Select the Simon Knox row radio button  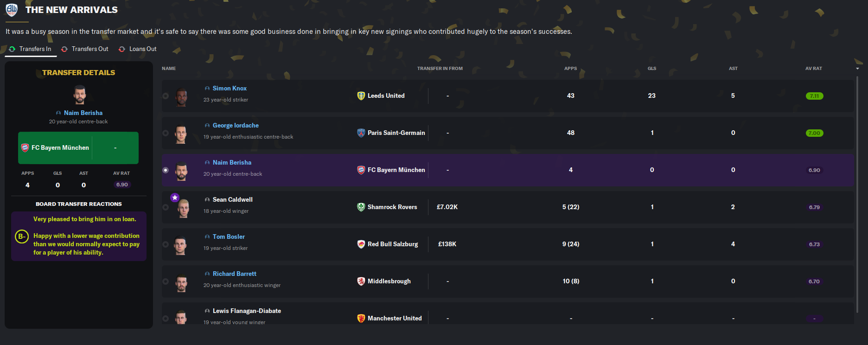[x=166, y=96]
